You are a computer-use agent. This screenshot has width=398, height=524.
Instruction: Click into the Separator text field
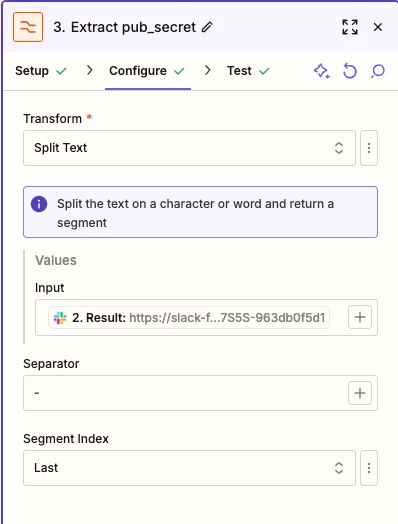185,393
